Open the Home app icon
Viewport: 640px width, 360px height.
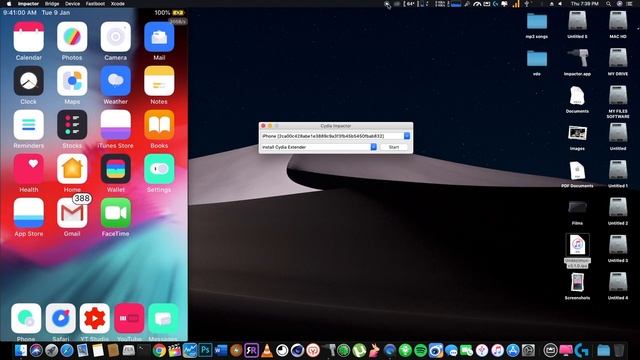click(x=72, y=169)
